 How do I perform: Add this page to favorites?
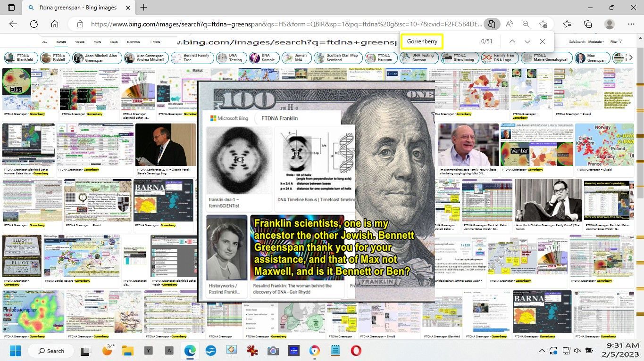coord(543,24)
